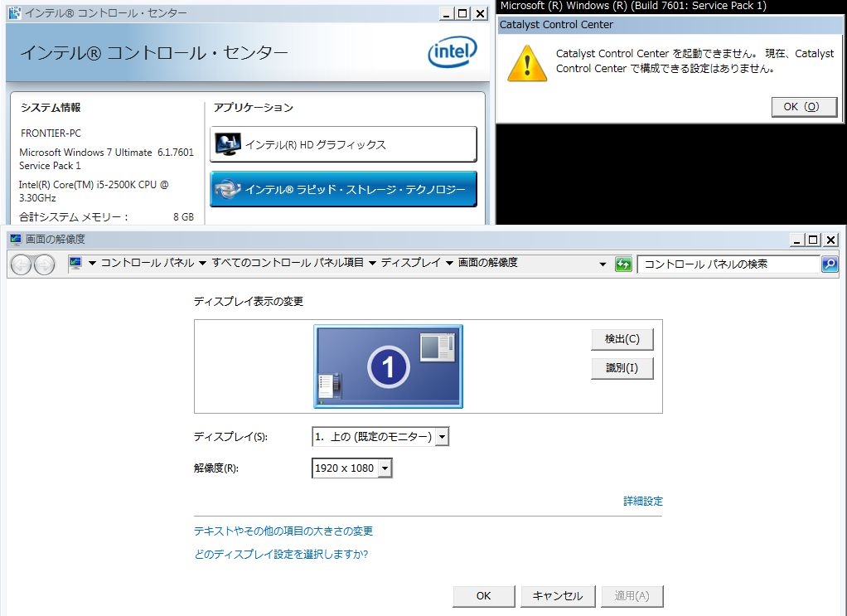This screenshot has width=847, height=616.
Task: Go back in the Control Panel window
Action: tap(22, 264)
